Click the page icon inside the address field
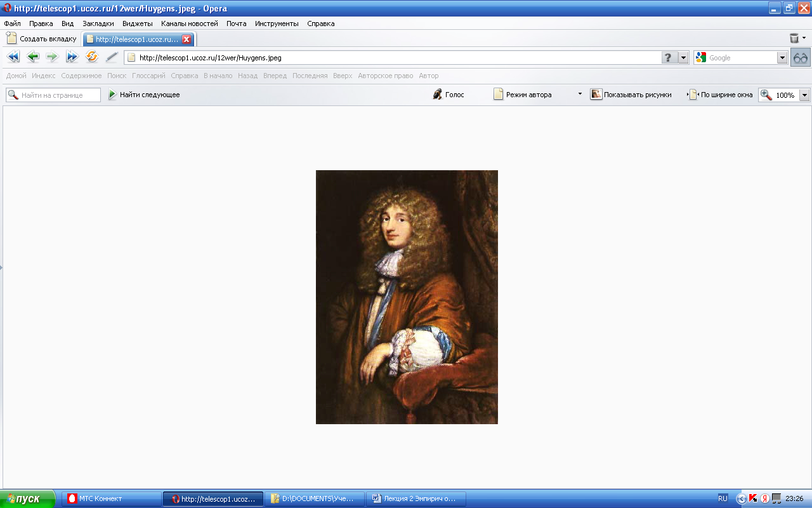Viewport: 812px width, 508px height. [x=132, y=57]
